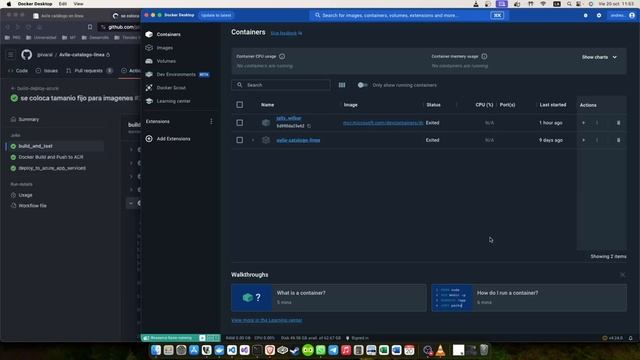The image size is (640, 360).
Task: Click the global Docker search bar at top
Action: coord(409,16)
